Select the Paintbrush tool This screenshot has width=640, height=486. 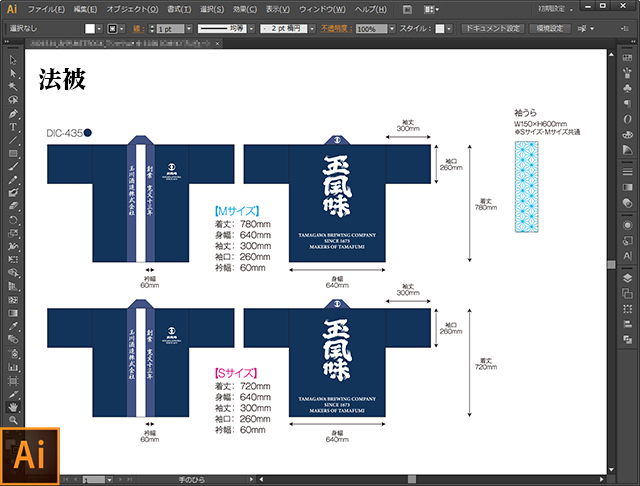(x=13, y=166)
